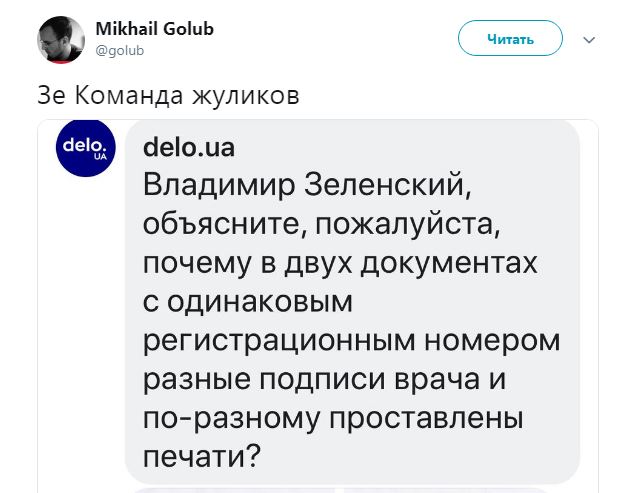Screen dimensions: 627x493
Task: Click the line Владимир Зеленский in the quote
Action: tap(307, 185)
